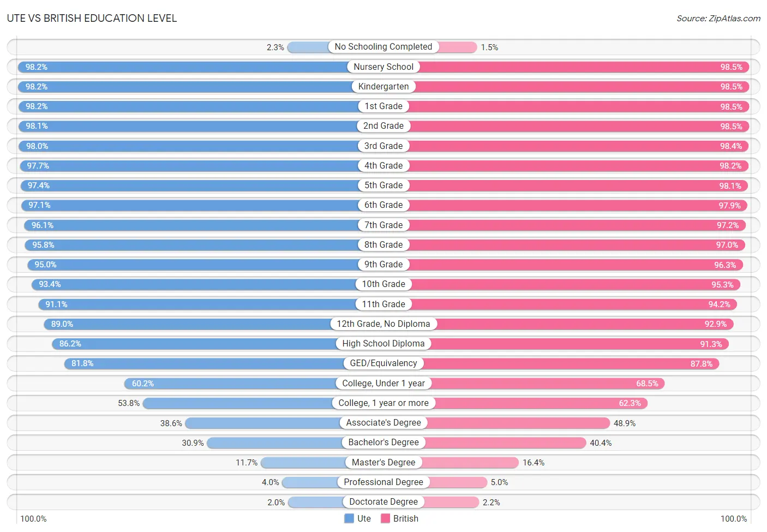Click the High School Diploma label

pos(383,344)
